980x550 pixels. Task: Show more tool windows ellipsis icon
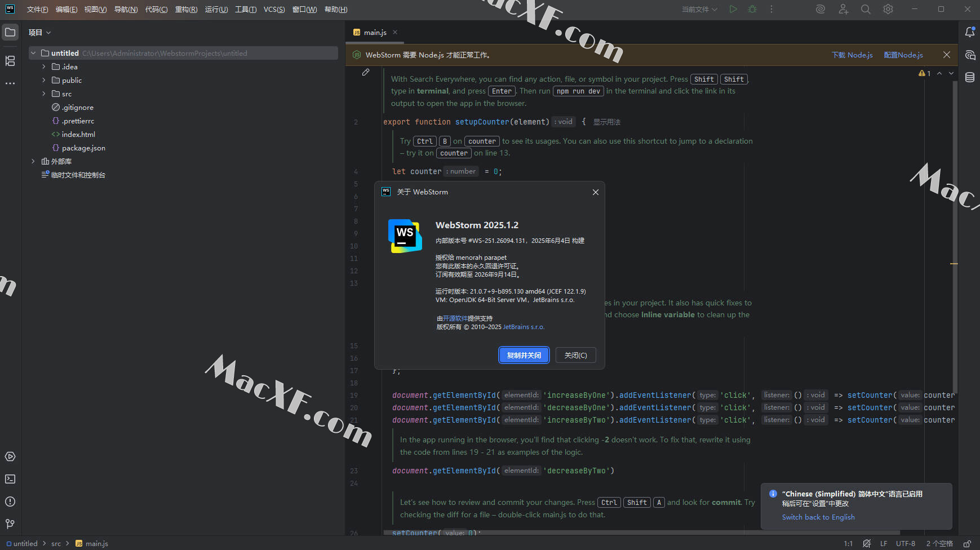point(10,83)
